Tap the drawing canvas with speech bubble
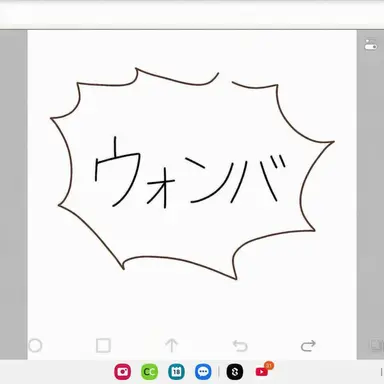Image resolution: width=384 pixels, height=384 pixels. coord(192,195)
